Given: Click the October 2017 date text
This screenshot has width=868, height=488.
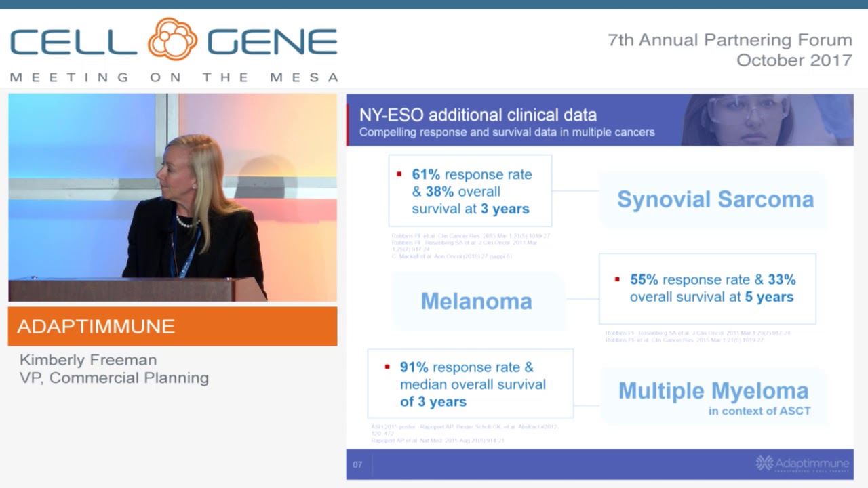Looking at the screenshot, I should [794, 60].
